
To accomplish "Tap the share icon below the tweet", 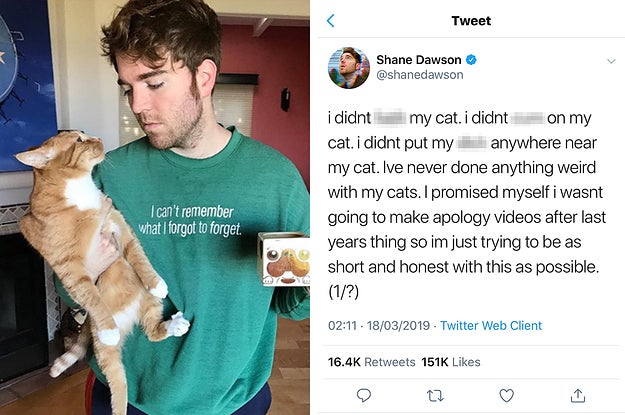I will click(x=577, y=396).
